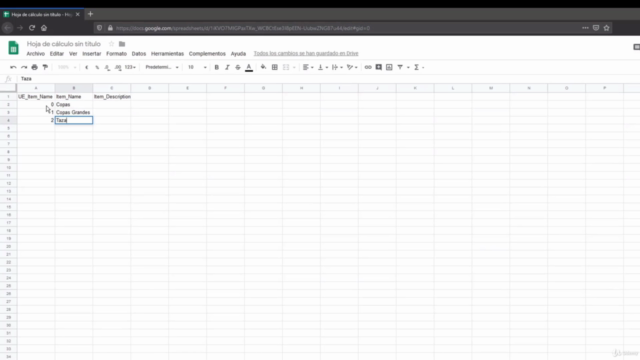Bookmark page with star in address bar
640x360 pixels.
[607, 28]
